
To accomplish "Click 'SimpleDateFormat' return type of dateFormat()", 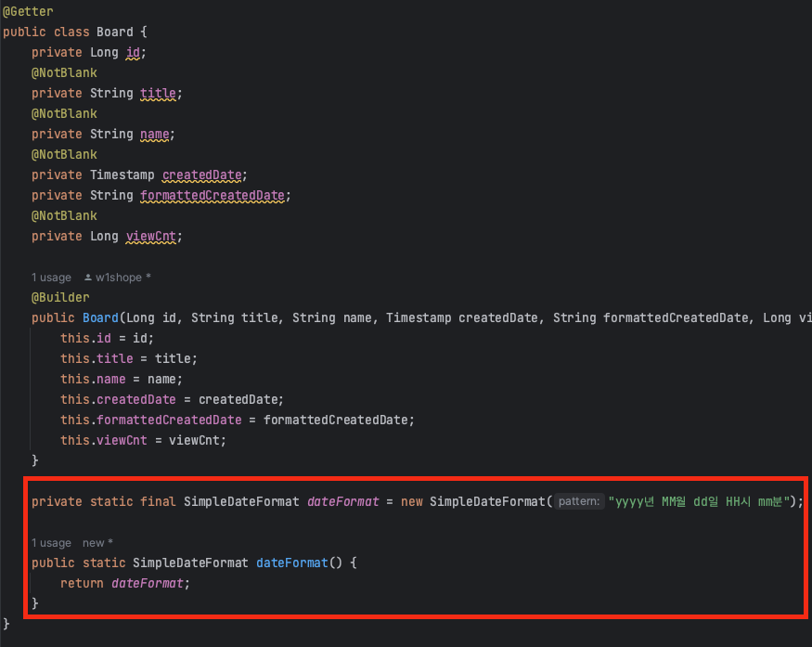I will (x=190, y=563).
